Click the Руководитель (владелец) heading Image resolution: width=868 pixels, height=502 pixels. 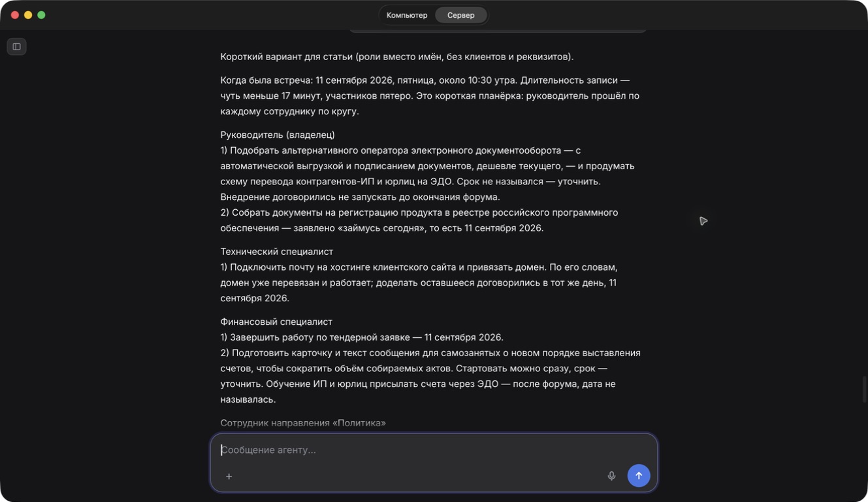[278, 135]
